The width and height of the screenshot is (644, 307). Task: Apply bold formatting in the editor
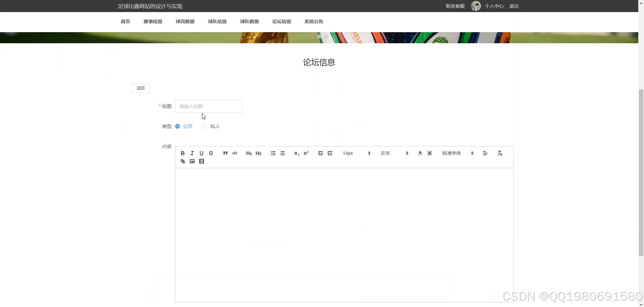183,153
